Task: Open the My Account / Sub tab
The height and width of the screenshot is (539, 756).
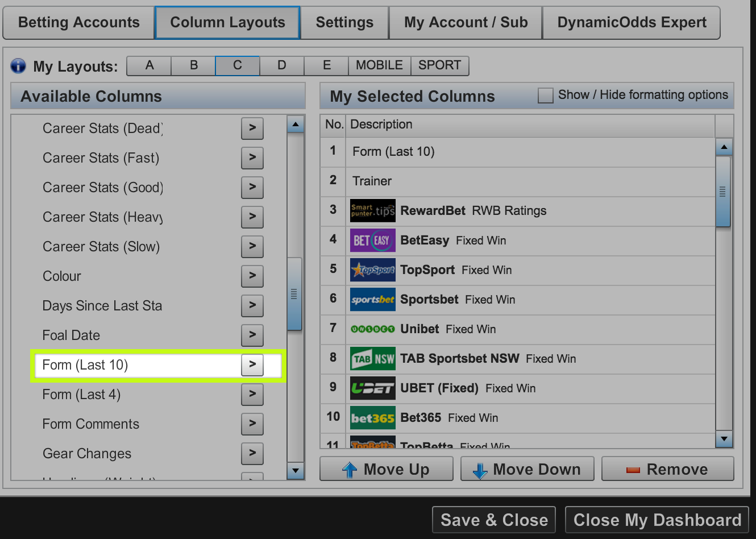Action: tap(466, 23)
